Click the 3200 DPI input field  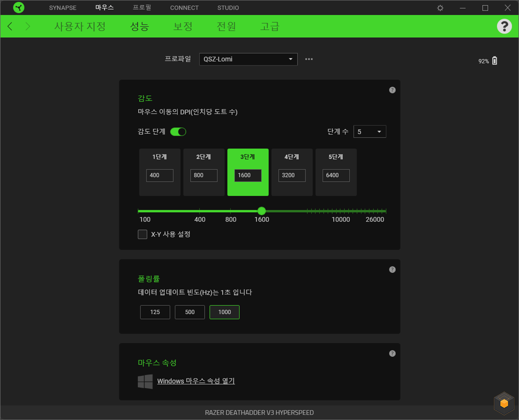pos(292,176)
